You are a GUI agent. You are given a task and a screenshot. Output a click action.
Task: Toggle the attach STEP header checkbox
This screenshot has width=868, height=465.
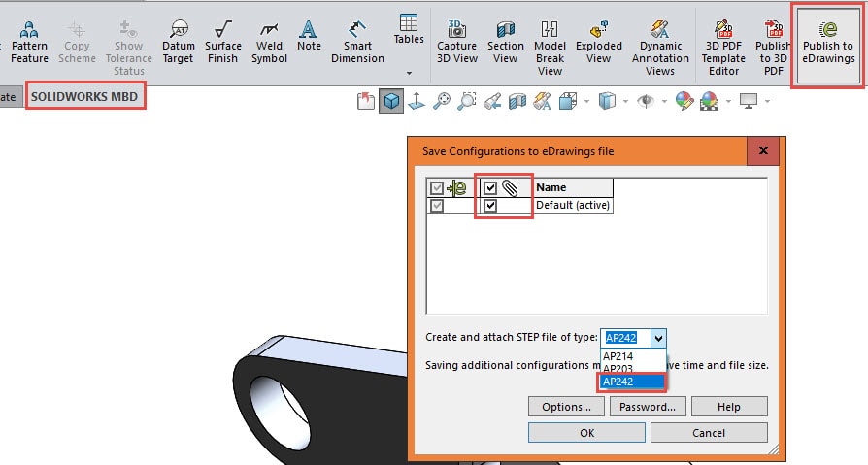pos(490,188)
